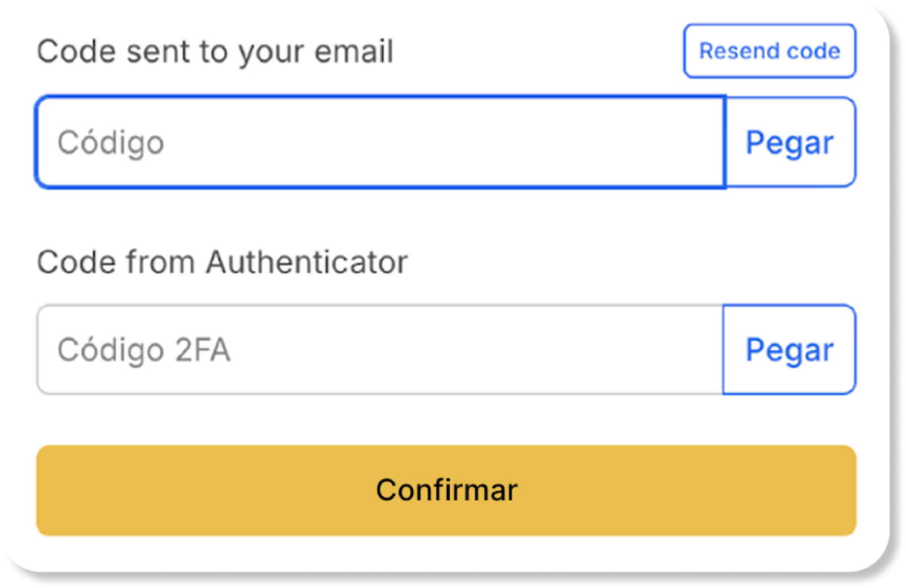Focus the email Código input field

379,142
